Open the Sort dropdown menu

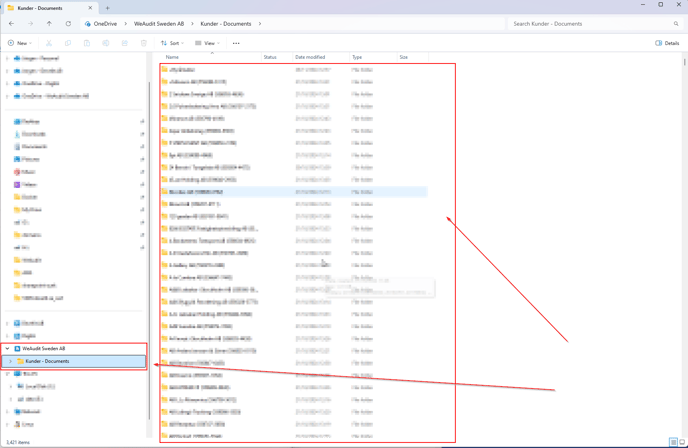(x=172, y=43)
